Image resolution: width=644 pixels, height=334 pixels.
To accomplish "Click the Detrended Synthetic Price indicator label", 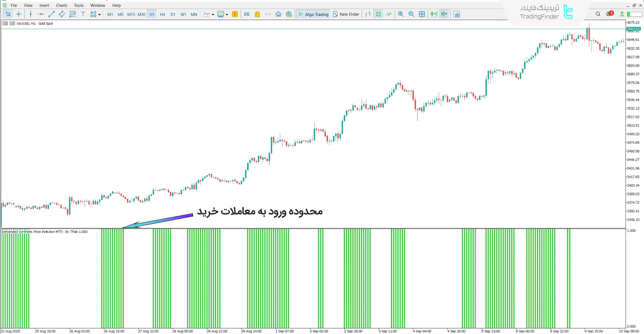I will [x=45, y=231].
